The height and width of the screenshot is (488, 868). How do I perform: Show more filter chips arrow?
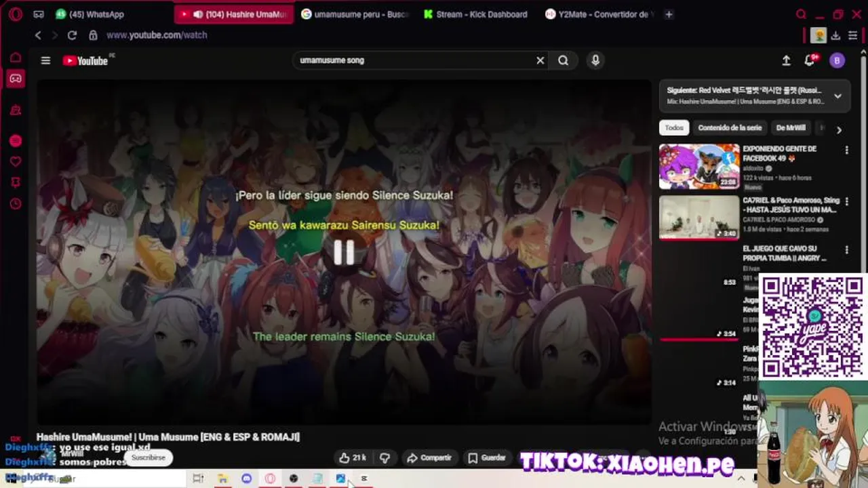[x=839, y=129]
